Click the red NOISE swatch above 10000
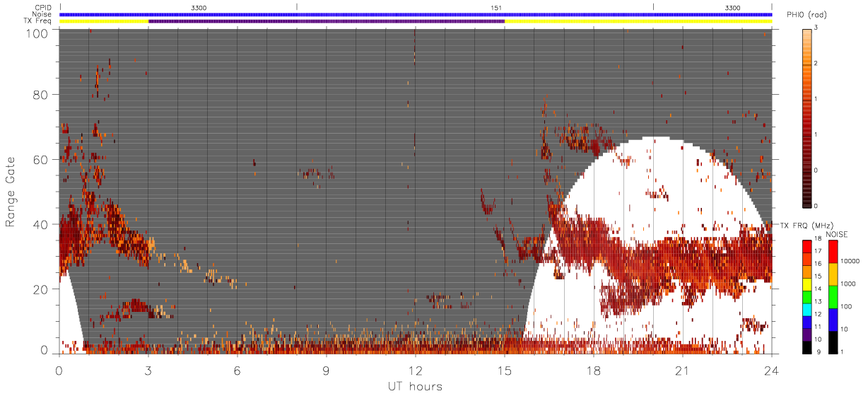The width and height of the screenshot is (868, 401). [833, 252]
